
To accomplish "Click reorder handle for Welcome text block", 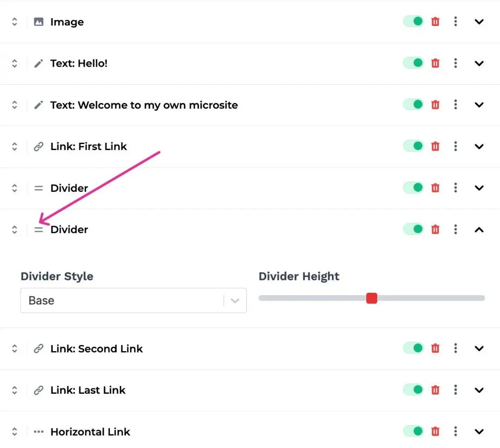I will [15, 105].
